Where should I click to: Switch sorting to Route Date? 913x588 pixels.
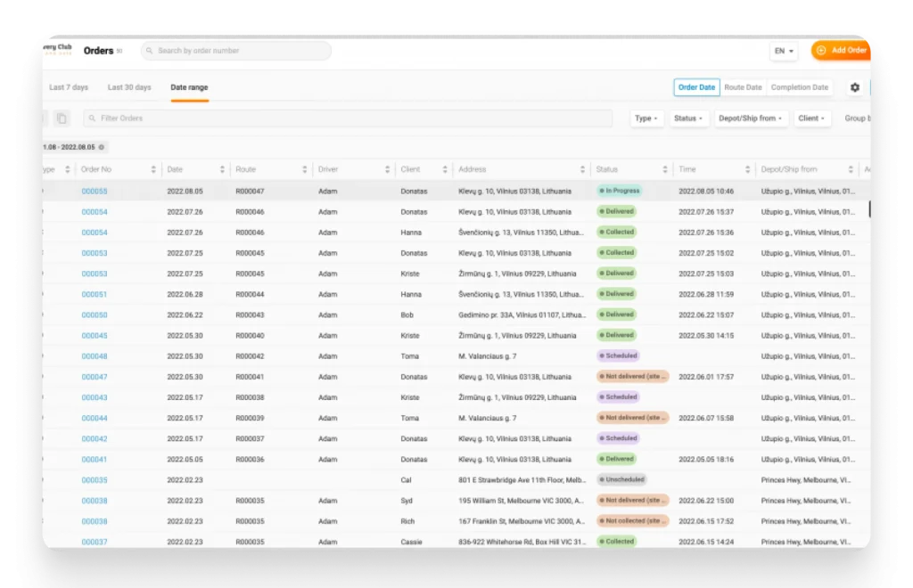click(x=743, y=87)
